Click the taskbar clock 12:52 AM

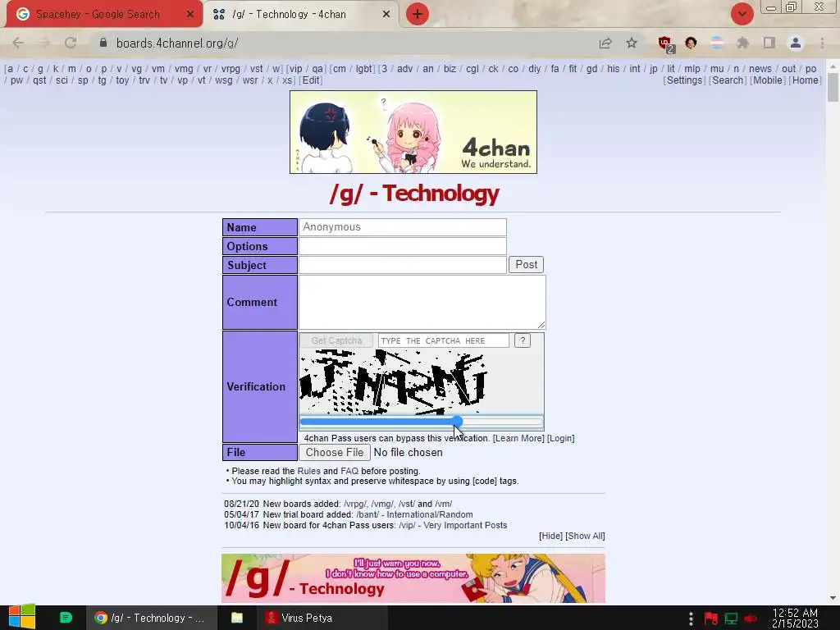tap(795, 613)
